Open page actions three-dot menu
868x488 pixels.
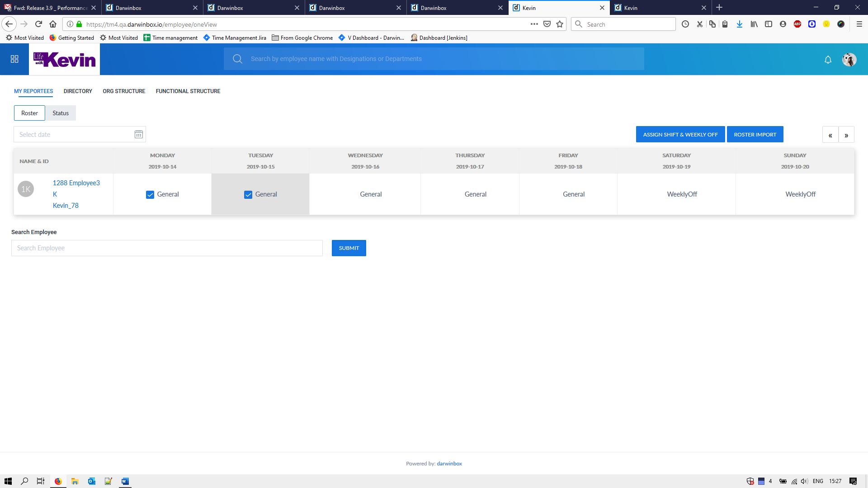point(534,24)
